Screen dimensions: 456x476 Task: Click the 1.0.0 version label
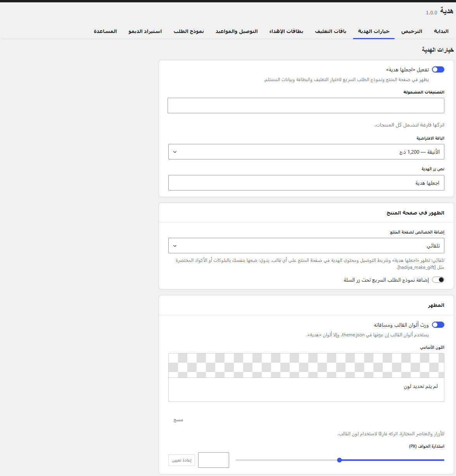click(432, 13)
